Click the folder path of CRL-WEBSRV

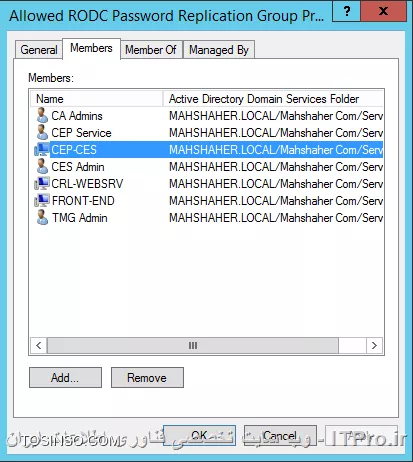click(276, 184)
